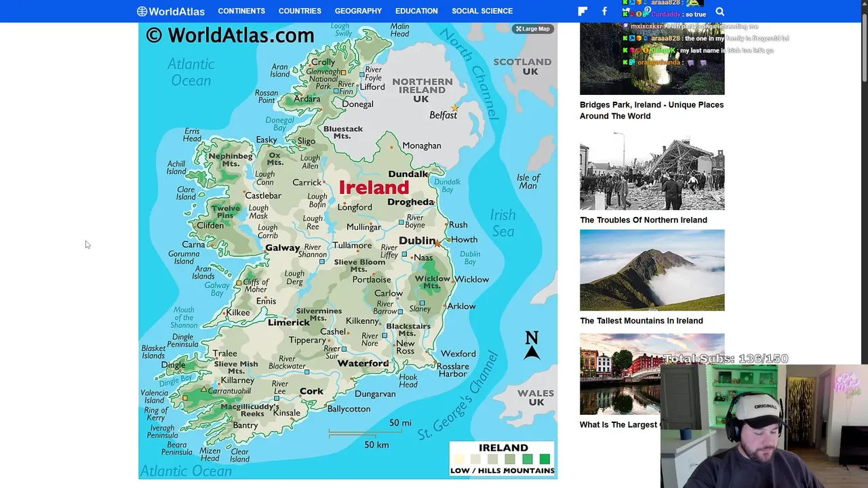Click the Irish Sea label

(x=502, y=223)
